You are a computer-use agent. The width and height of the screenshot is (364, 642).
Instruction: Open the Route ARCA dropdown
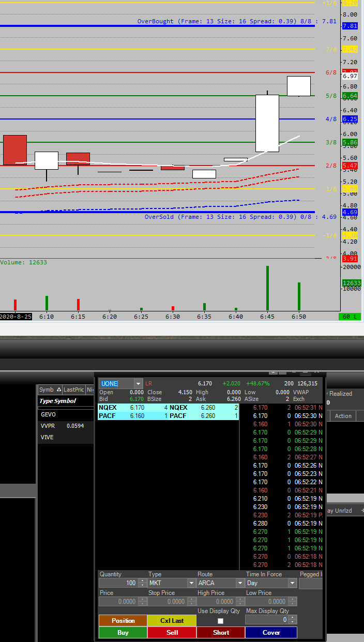click(x=239, y=583)
